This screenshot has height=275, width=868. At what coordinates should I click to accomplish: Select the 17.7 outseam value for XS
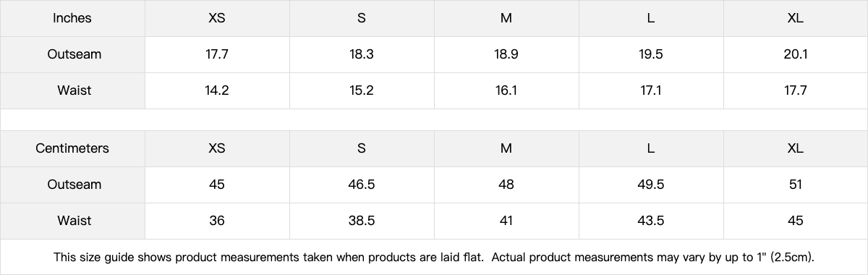[x=217, y=54]
